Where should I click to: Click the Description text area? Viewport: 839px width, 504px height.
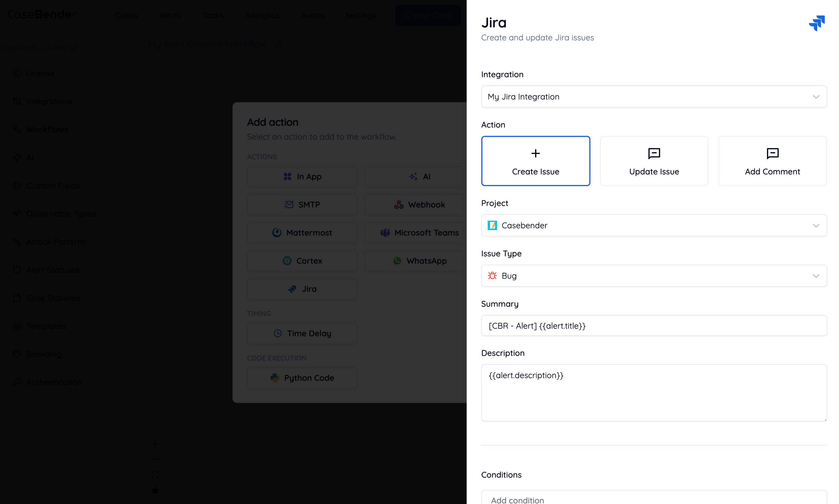coord(653,392)
